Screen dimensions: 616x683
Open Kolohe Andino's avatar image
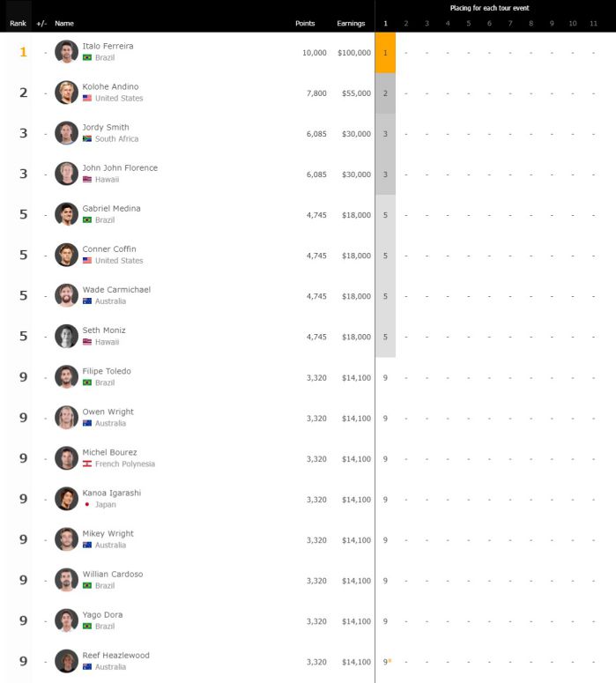click(x=66, y=93)
